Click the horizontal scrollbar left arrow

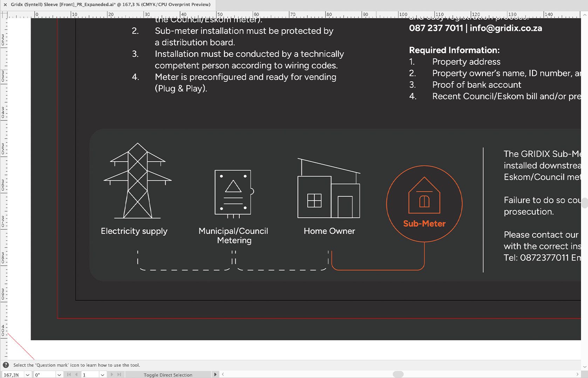click(223, 374)
